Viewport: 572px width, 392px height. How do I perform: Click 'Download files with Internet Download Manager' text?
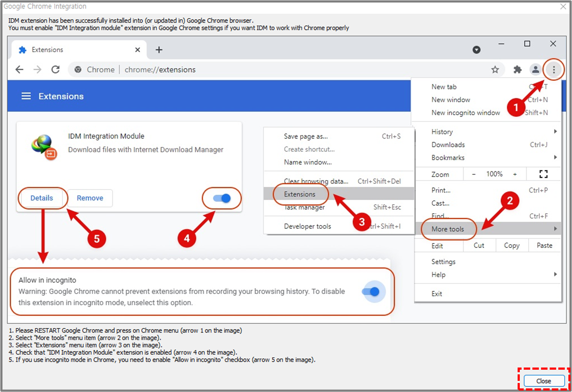click(146, 150)
